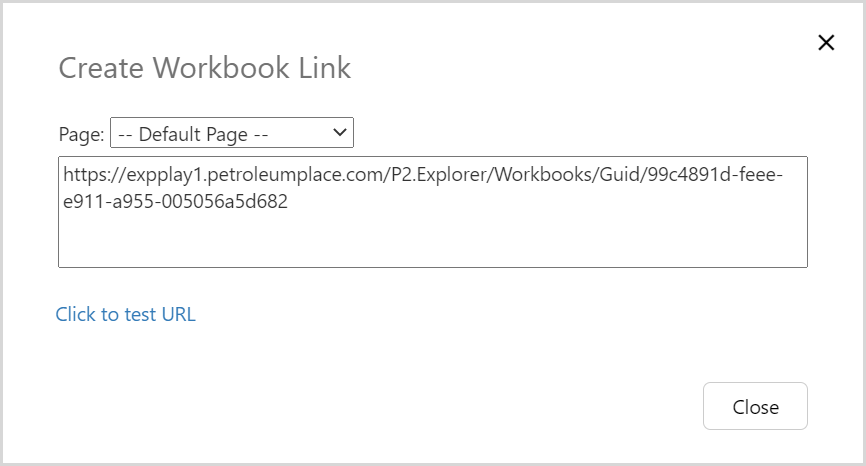Click the Page dropdown chevron arrow
866x466 pixels.
pyautogui.click(x=339, y=132)
